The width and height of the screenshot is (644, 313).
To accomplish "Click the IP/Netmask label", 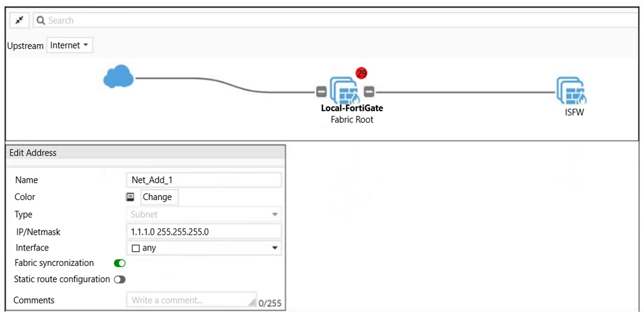I will [38, 232].
